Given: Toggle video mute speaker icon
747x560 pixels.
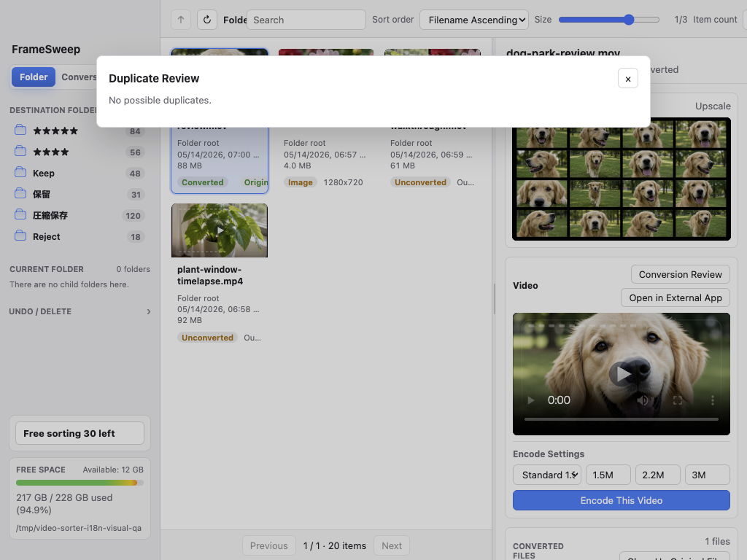Looking at the screenshot, I should pos(643,400).
